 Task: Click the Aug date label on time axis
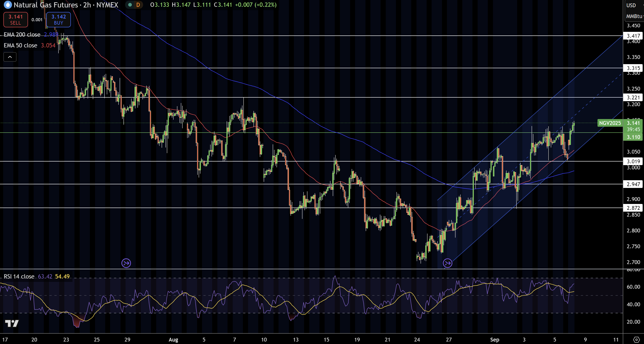[x=173, y=340]
